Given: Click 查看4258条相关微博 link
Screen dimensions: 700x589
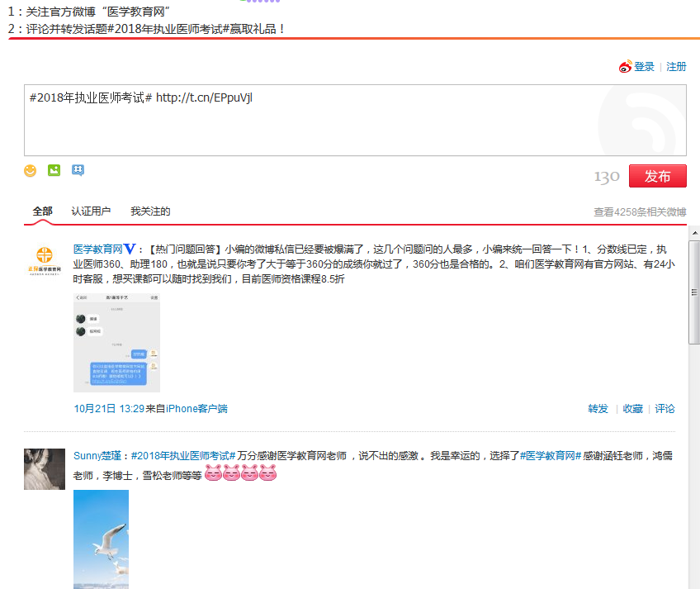Looking at the screenshot, I should pyautogui.click(x=640, y=212).
